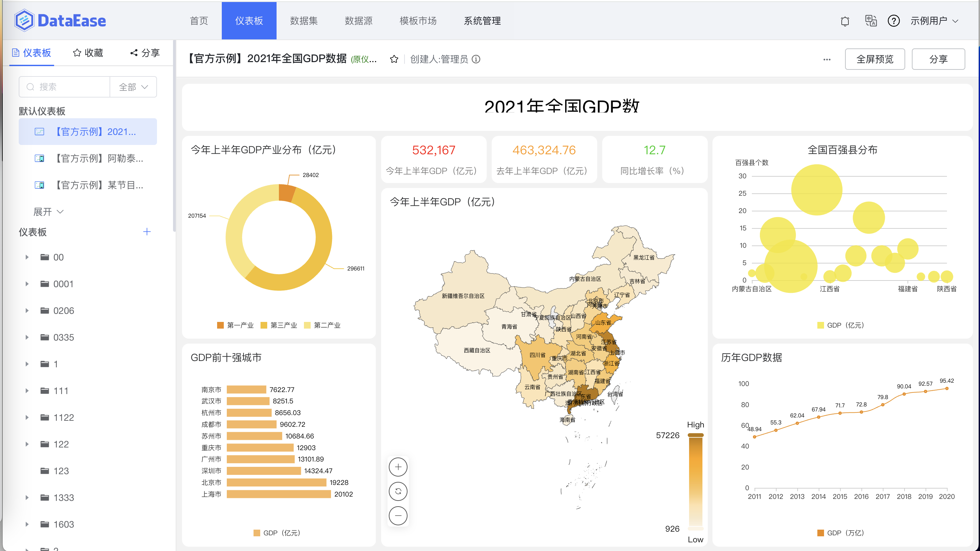Click the map High handle at 57226
This screenshot has width=980, height=551.
pyautogui.click(x=696, y=435)
